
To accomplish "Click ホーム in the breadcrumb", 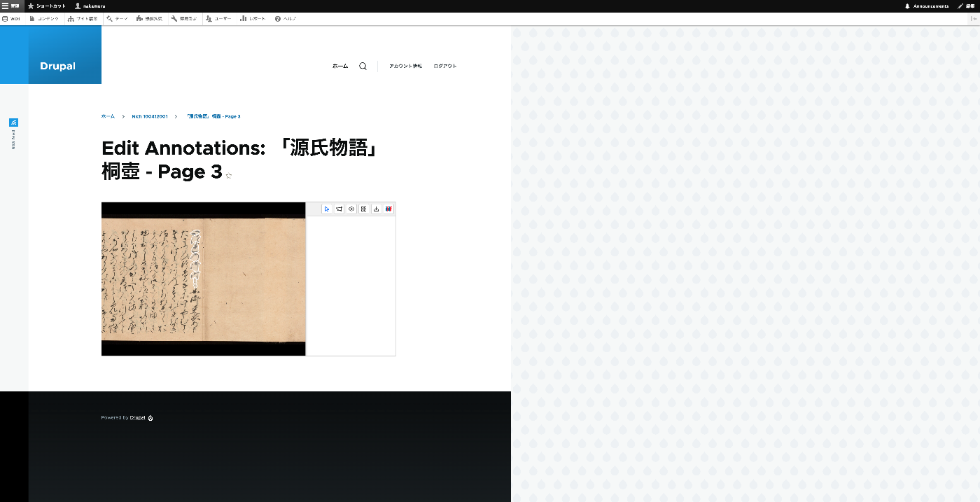I will click(x=108, y=116).
